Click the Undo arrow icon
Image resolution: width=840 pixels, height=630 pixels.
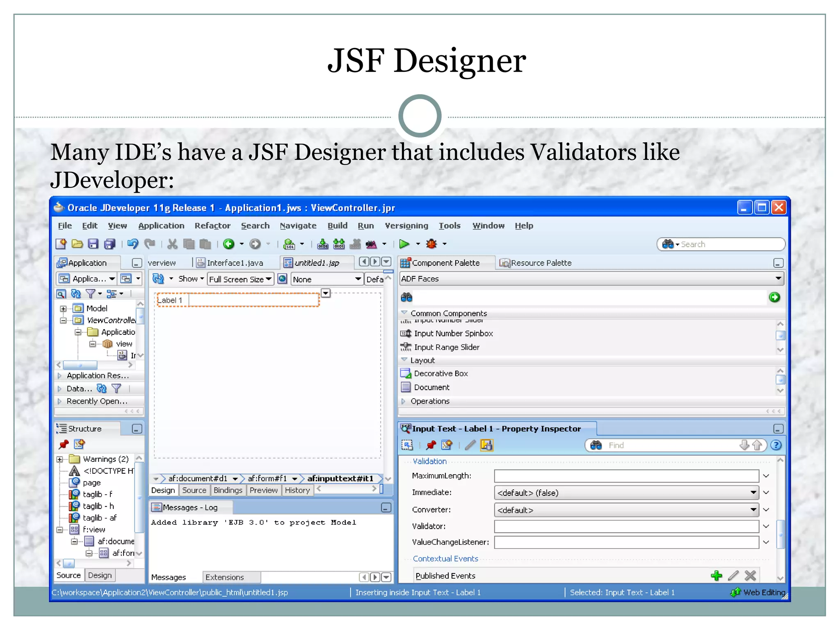click(133, 244)
